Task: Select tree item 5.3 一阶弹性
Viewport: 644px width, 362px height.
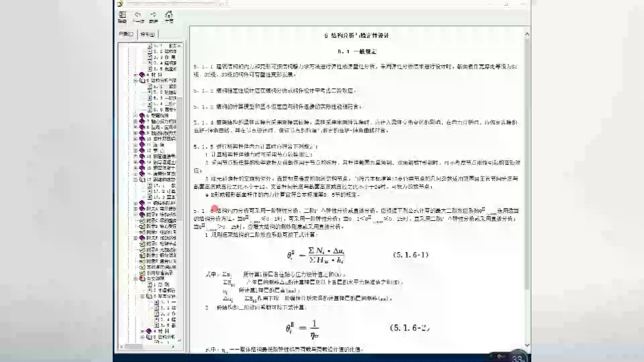Action: tap(165, 98)
